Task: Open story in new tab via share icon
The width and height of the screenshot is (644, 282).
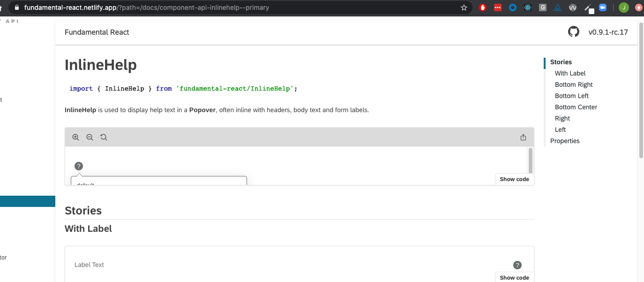Action: click(x=523, y=137)
